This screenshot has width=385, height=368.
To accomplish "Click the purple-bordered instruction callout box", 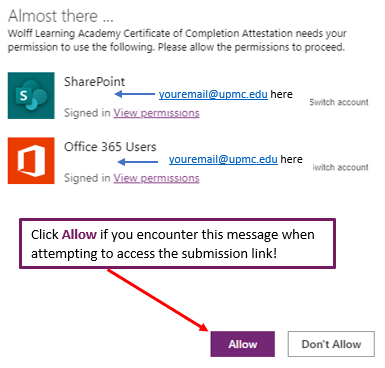I will point(177,243).
